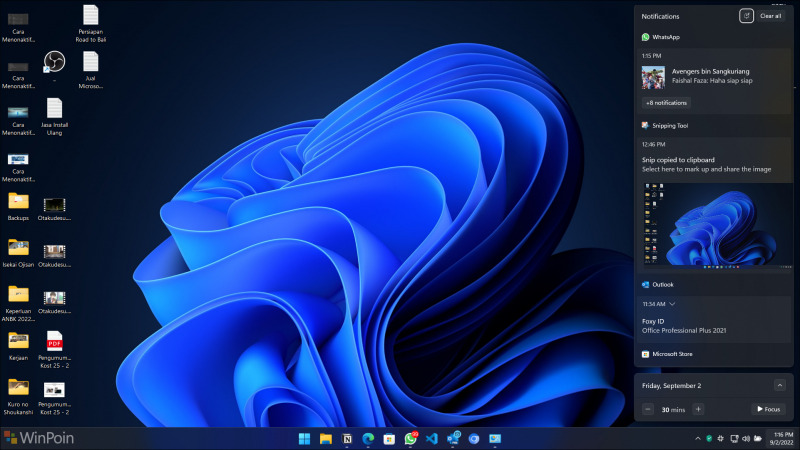Expand the Outlook 11:54 AM notification chevron
The width and height of the screenshot is (800, 450).
pos(673,303)
